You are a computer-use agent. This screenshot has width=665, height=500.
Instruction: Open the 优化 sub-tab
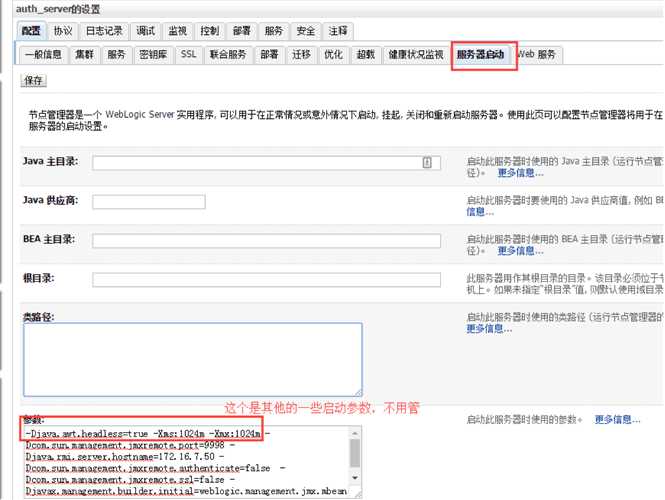[x=333, y=55]
